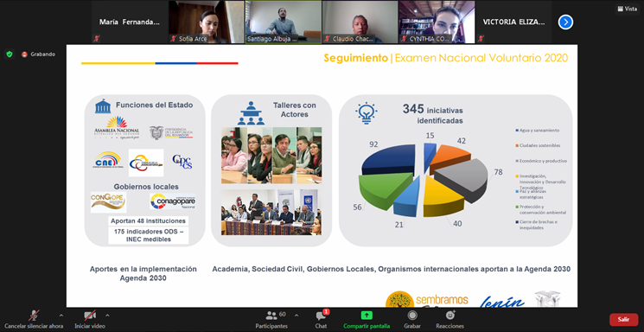The width and height of the screenshot is (644, 332).
Task: Select VICTORIA ELIZA... participant name tile
Action: pyautogui.click(x=513, y=22)
